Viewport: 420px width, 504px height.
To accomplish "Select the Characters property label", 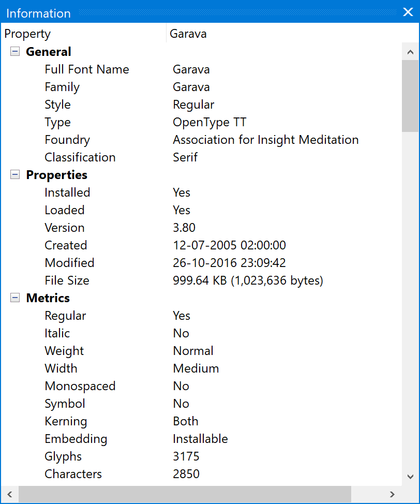I will (73, 474).
